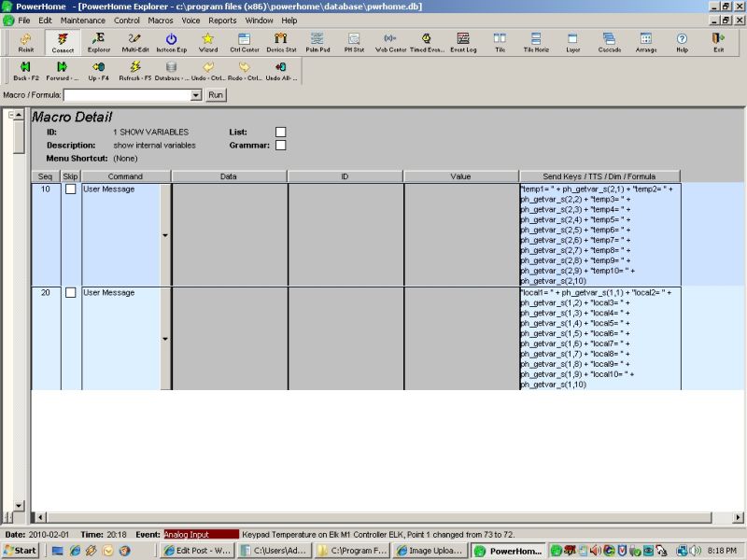The width and height of the screenshot is (747, 560).
Task: Go Back using the F2 toolbar icon
Action: [26, 71]
